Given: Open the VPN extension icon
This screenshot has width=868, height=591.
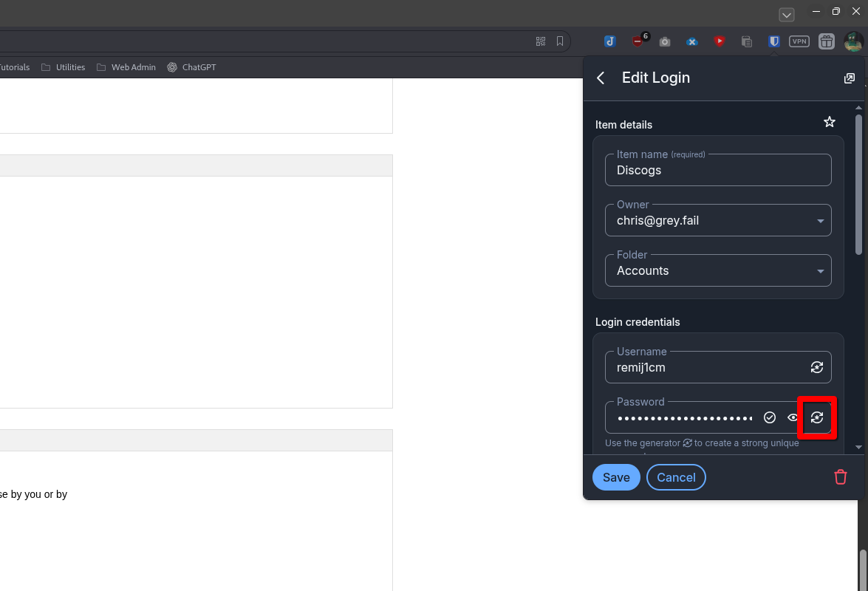Looking at the screenshot, I should [x=799, y=41].
